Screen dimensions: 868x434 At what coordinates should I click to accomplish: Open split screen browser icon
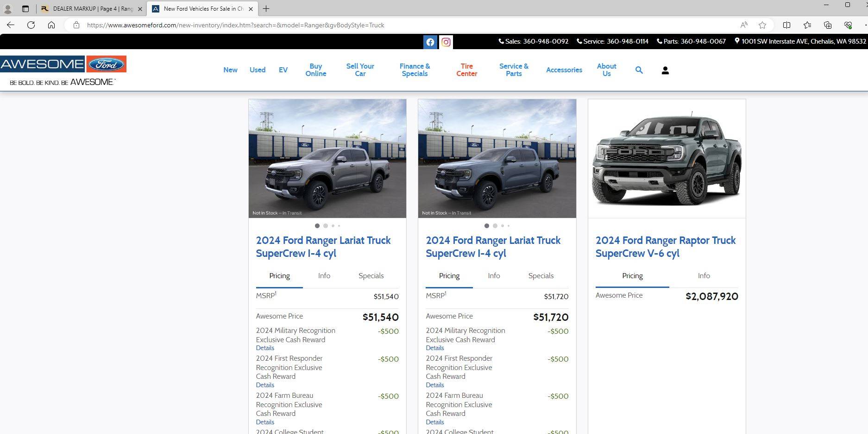pos(786,25)
